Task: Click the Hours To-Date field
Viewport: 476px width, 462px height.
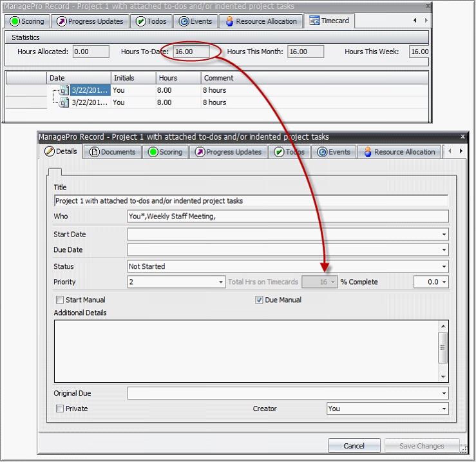Action: (191, 52)
